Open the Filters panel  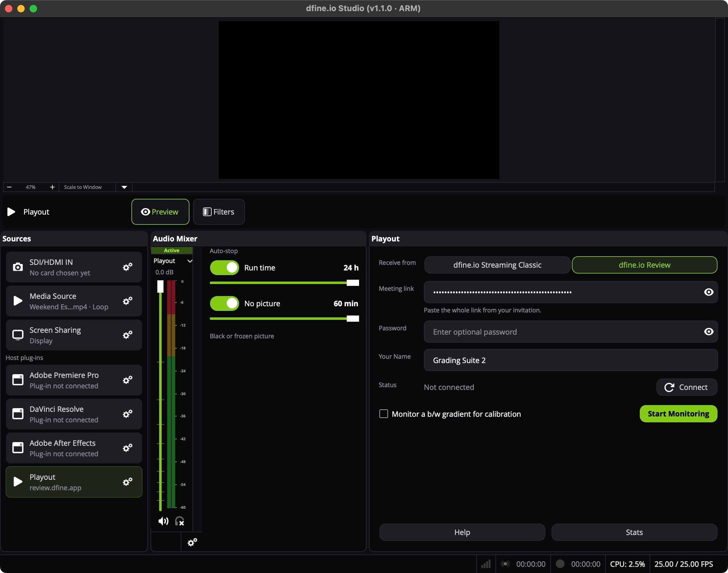click(218, 212)
